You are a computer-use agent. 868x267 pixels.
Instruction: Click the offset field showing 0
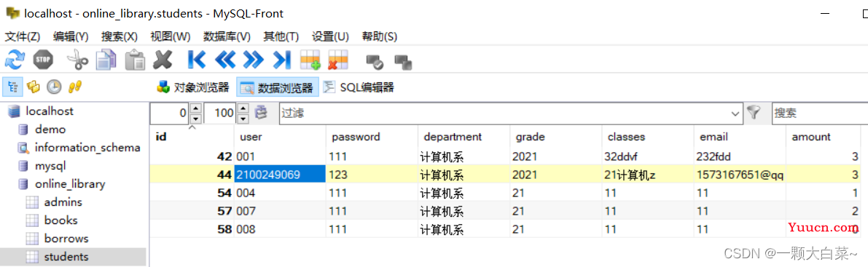point(170,113)
